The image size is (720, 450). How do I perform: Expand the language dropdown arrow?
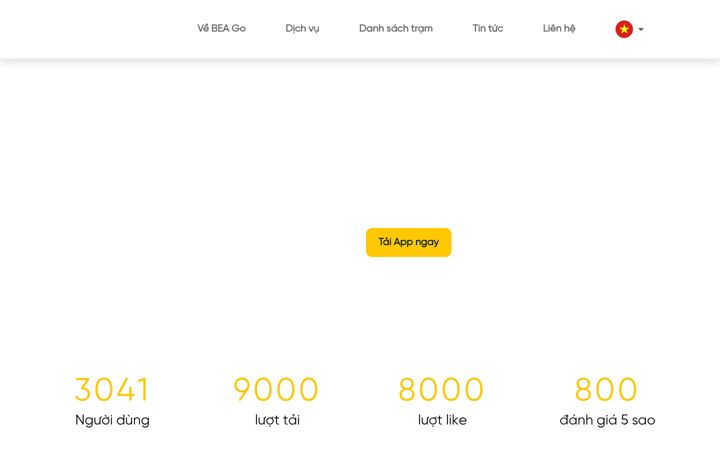[x=641, y=29]
